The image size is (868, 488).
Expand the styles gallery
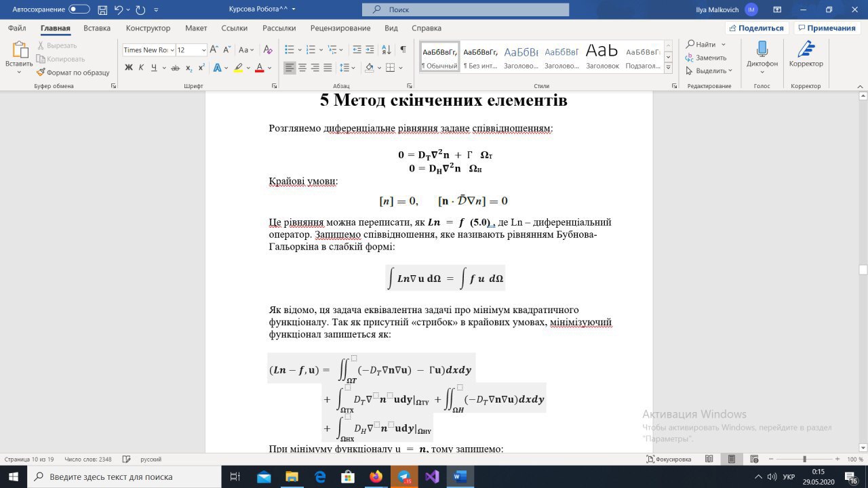668,68
